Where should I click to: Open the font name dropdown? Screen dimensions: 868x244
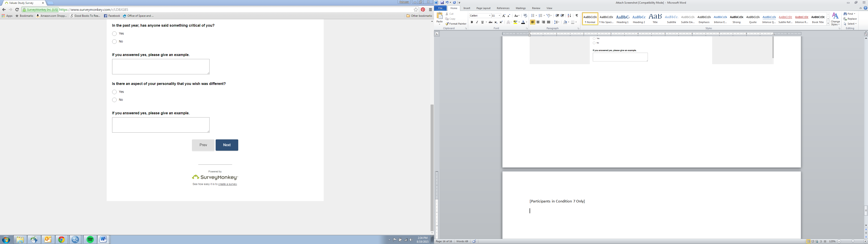point(490,16)
